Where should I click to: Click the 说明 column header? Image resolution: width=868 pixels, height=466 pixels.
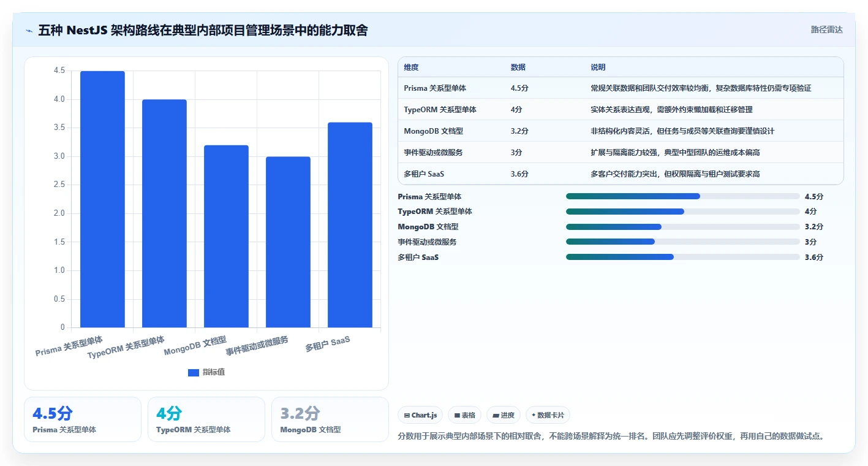(598, 67)
